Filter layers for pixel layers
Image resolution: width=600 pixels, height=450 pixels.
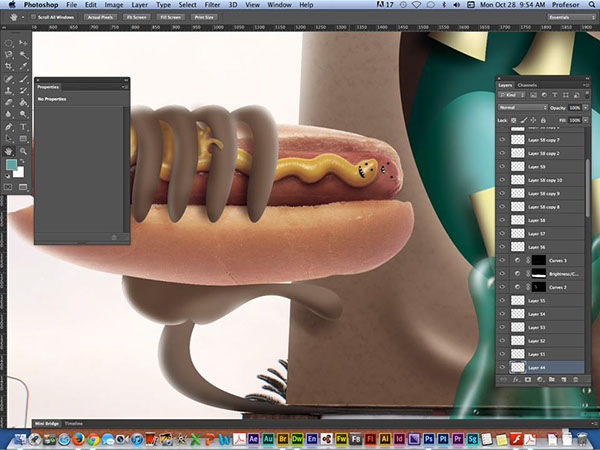(x=533, y=95)
